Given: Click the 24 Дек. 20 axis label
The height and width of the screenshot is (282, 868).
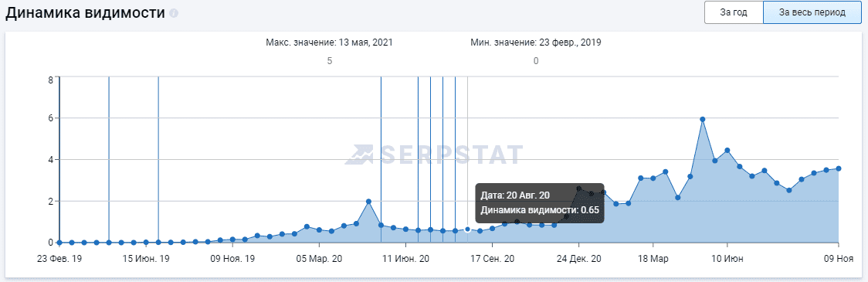Looking at the screenshot, I should tap(579, 259).
